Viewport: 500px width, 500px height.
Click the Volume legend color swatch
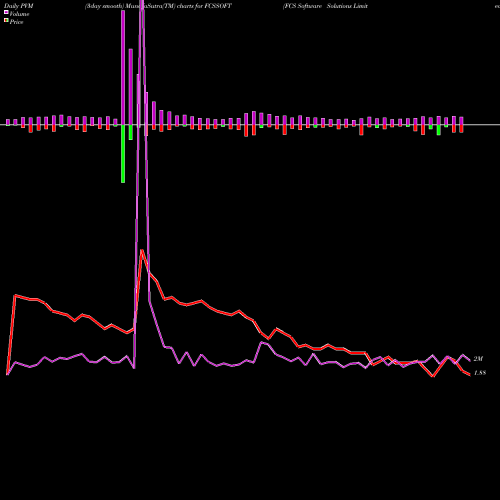point(6,12)
